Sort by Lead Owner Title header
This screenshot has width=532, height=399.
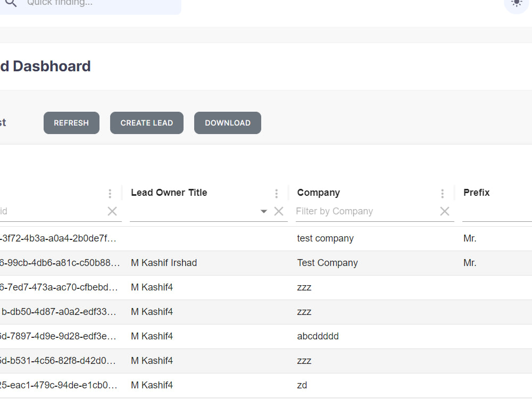pos(169,193)
